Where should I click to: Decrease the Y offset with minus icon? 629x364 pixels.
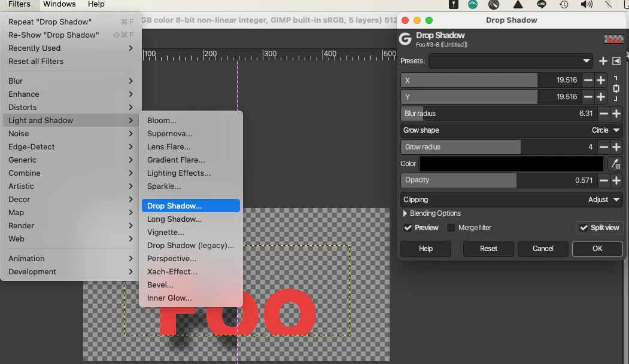pyautogui.click(x=588, y=97)
